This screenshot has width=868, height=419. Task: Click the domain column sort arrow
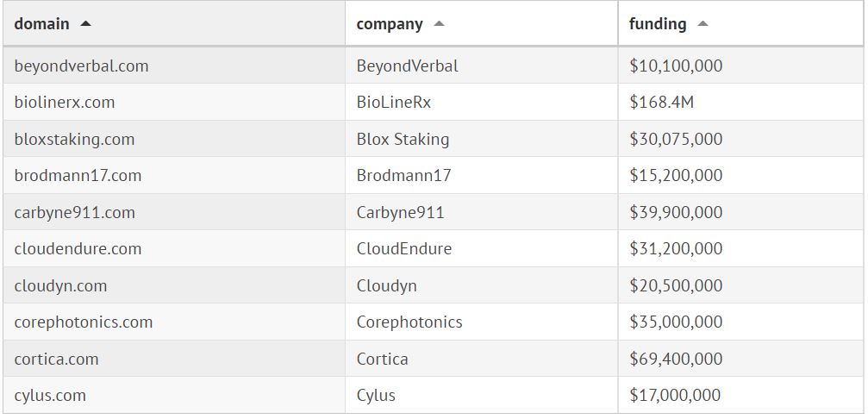coord(84,24)
